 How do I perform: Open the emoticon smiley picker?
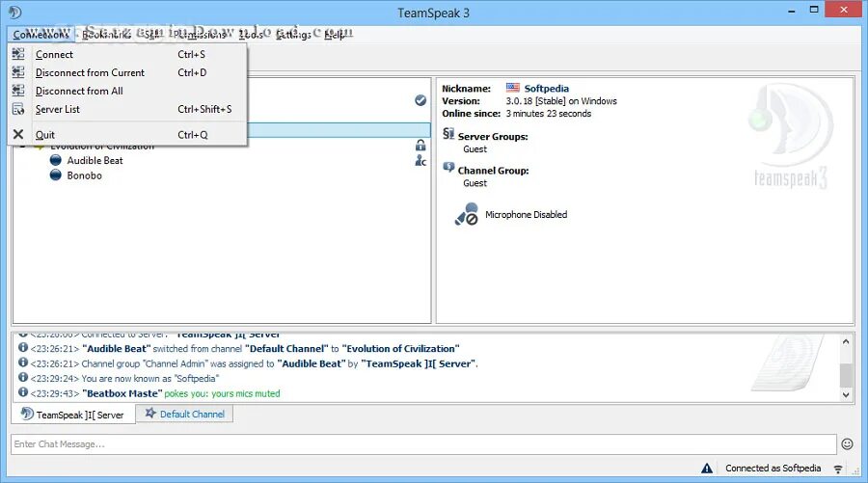coord(847,443)
